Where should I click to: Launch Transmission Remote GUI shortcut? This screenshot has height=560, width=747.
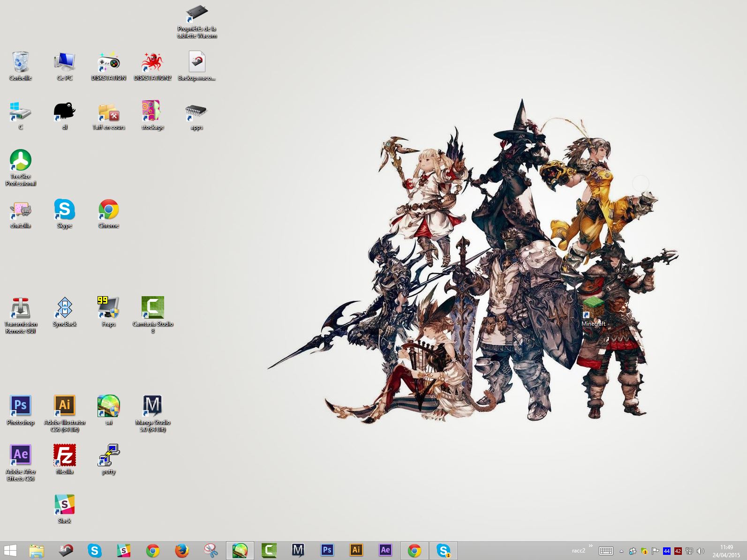point(21,315)
